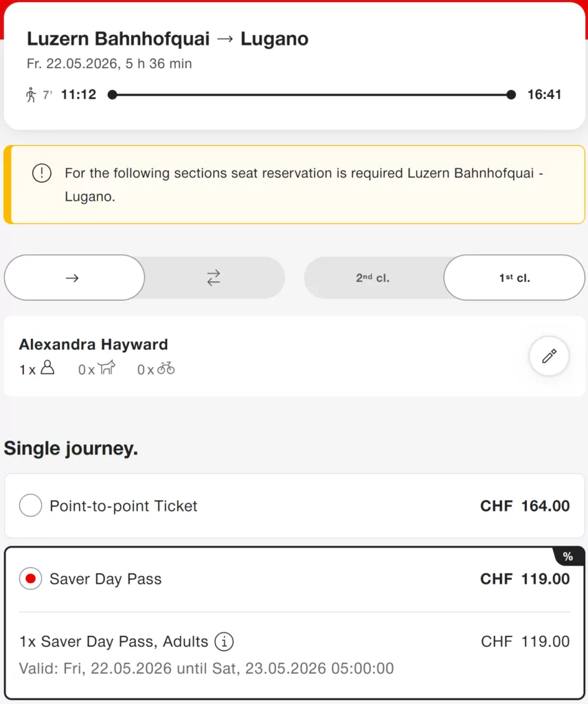The height and width of the screenshot is (704, 588).
Task: Click the dog count icon
Action: tap(106, 369)
